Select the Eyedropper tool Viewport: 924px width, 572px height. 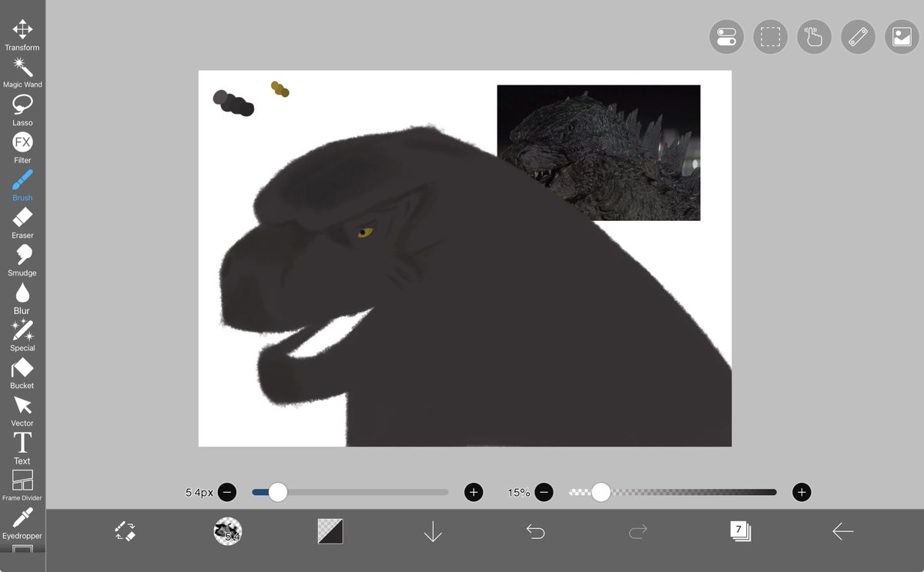pyautogui.click(x=22, y=523)
